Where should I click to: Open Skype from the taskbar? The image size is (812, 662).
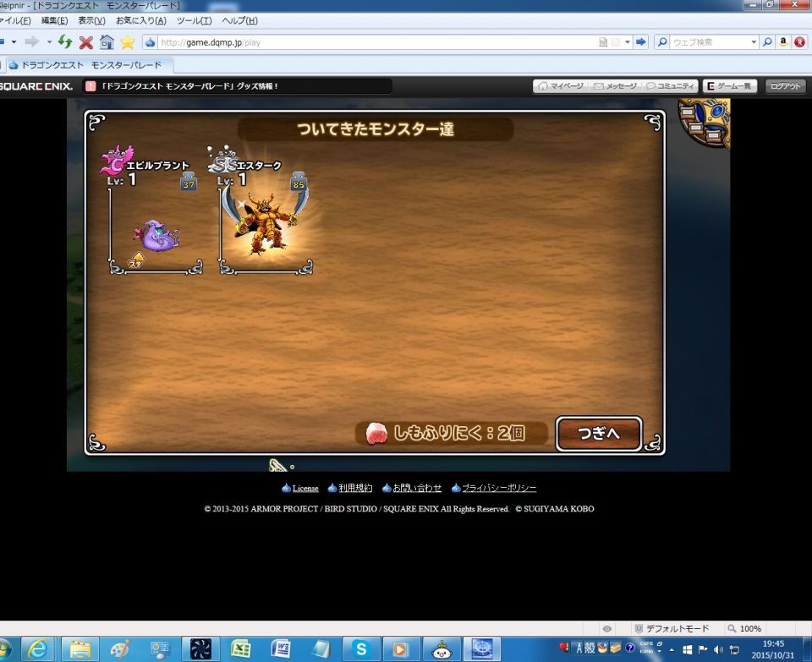click(361, 649)
